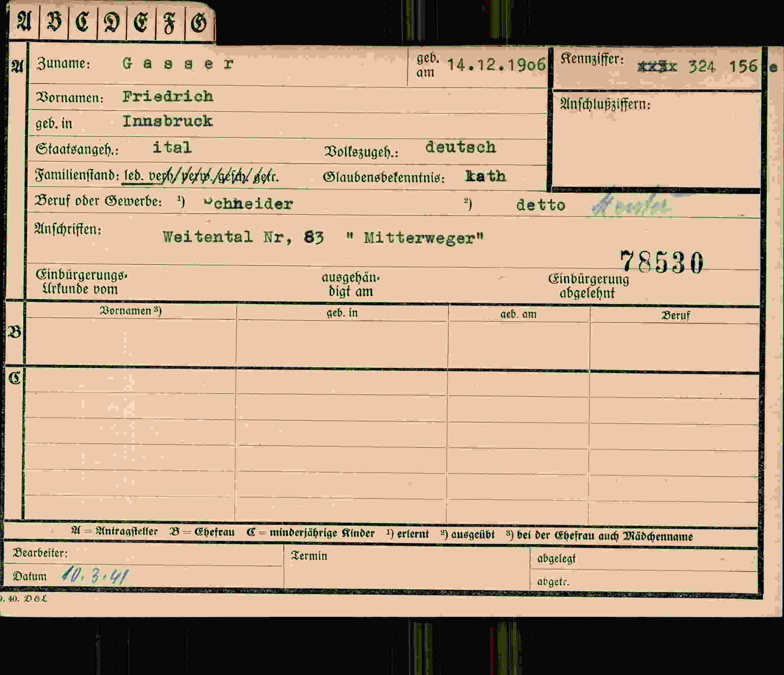Click the "Vornamen:" label in section A

70,98
